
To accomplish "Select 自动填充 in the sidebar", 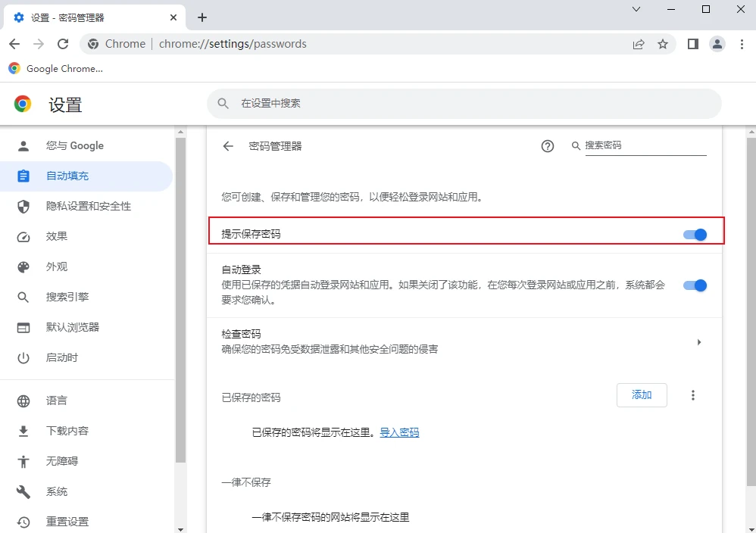I will [86, 176].
